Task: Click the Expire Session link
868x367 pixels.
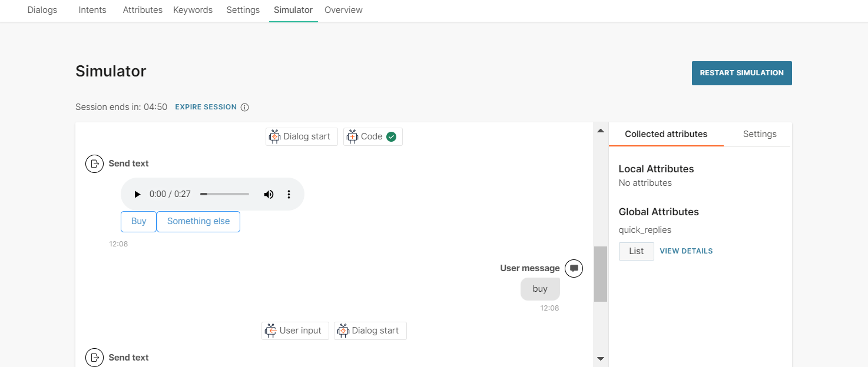Action: [x=206, y=107]
